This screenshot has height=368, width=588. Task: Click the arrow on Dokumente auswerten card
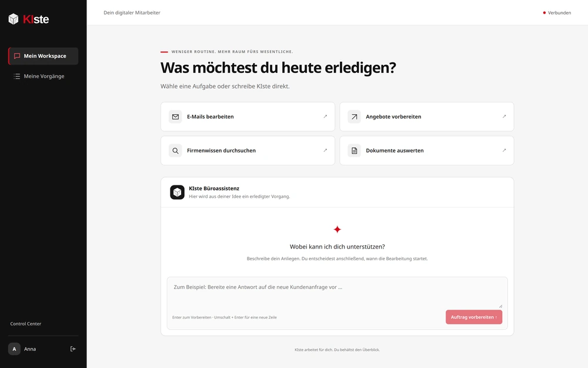point(504,150)
